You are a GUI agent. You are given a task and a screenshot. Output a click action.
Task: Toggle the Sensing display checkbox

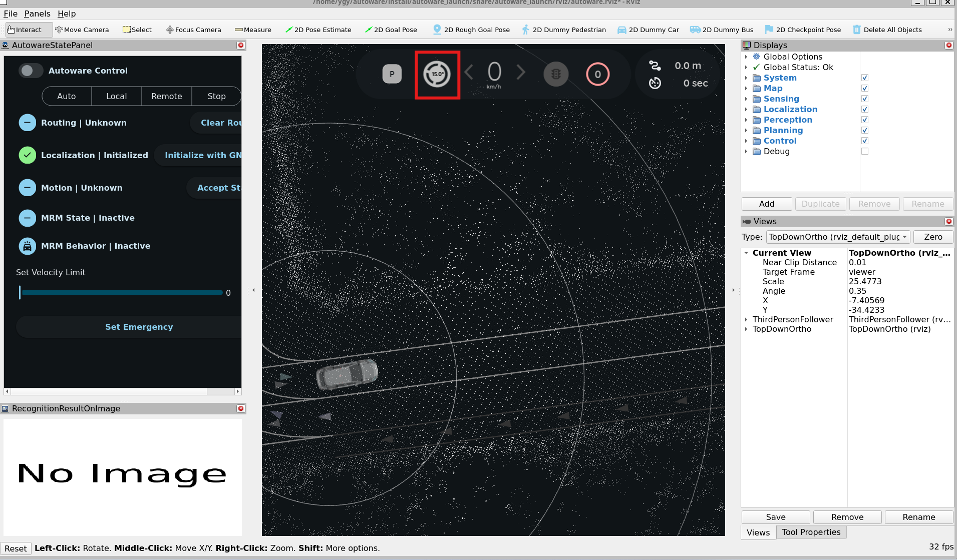pyautogui.click(x=864, y=99)
